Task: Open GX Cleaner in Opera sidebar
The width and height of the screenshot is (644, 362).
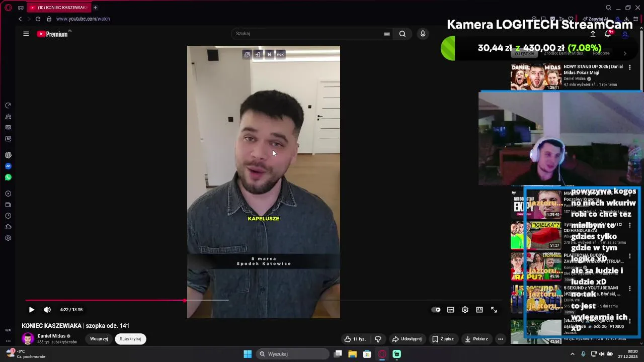Action: tap(8, 117)
